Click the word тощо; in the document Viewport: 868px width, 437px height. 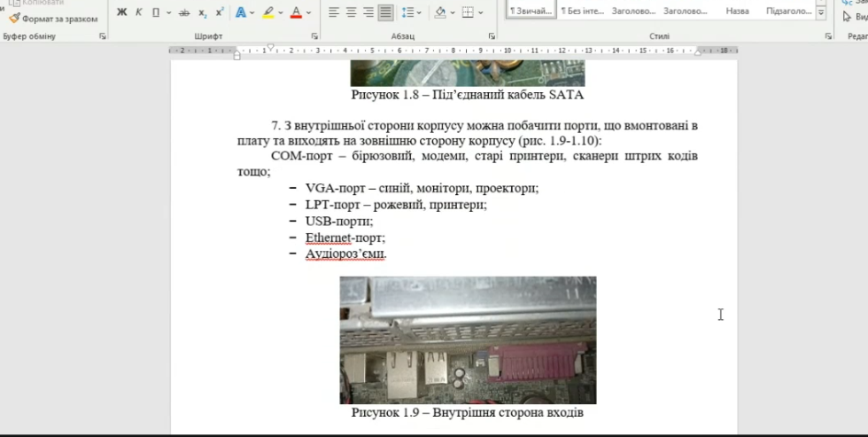[253, 172]
